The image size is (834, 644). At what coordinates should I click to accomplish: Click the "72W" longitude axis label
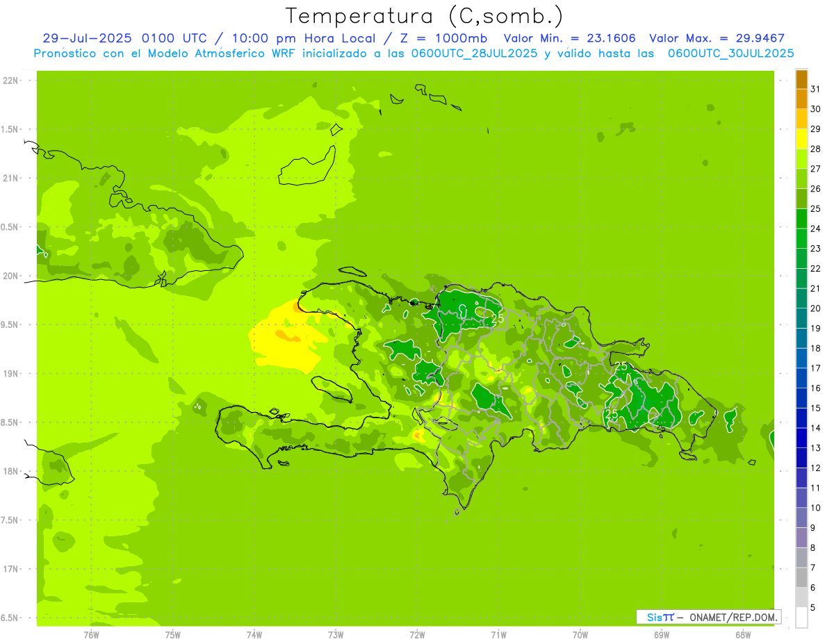tap(417, 635)
